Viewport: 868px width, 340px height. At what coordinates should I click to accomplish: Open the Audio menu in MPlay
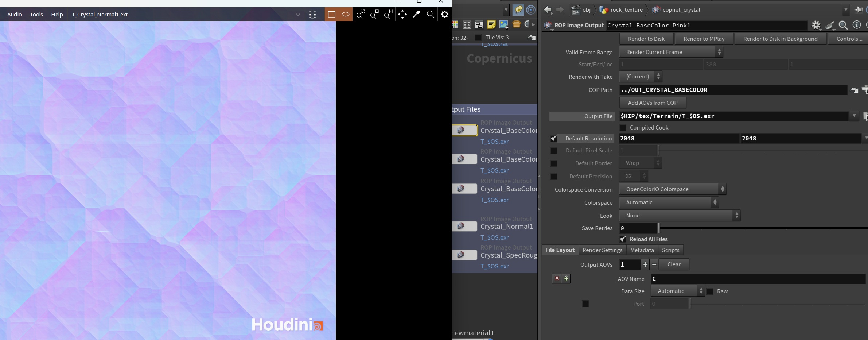coord(15,15)
